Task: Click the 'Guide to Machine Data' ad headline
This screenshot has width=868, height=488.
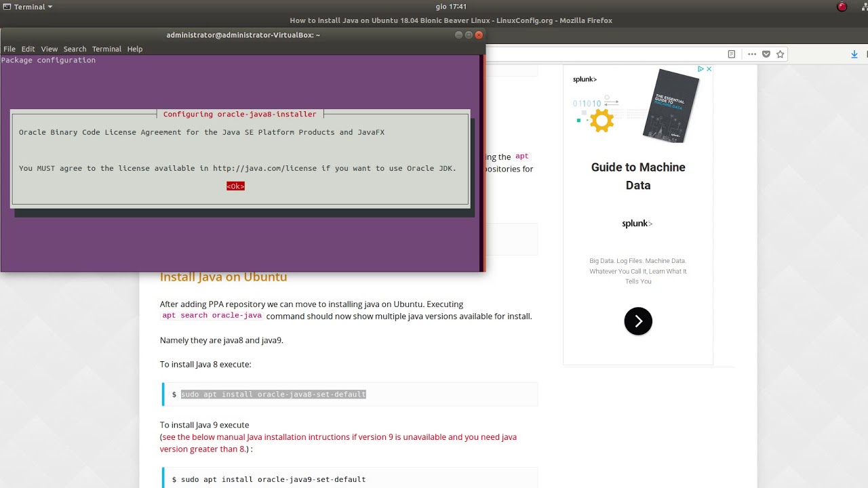Action: [638, 176]
